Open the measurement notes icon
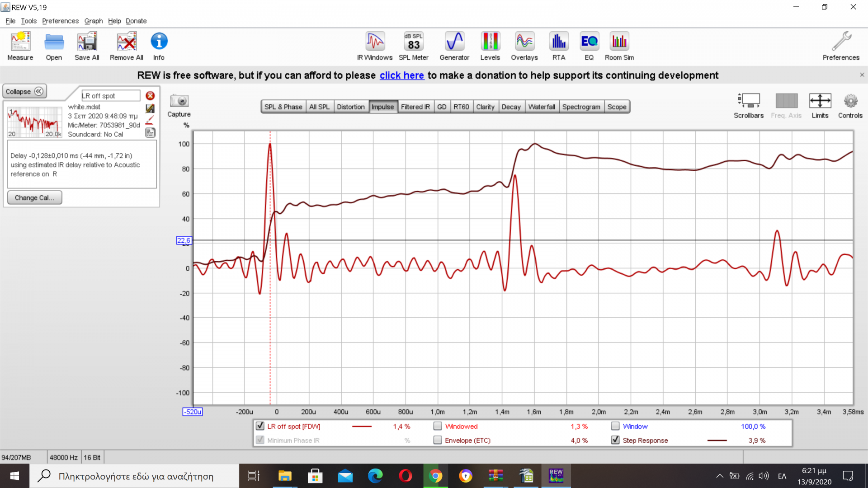The image size is (868, 488). 150,132
